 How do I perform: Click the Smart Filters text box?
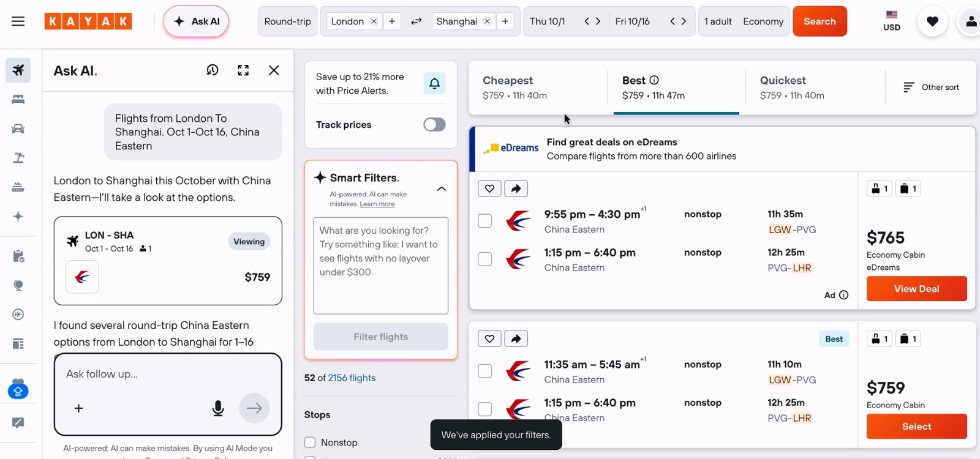(x=381, y=266)
